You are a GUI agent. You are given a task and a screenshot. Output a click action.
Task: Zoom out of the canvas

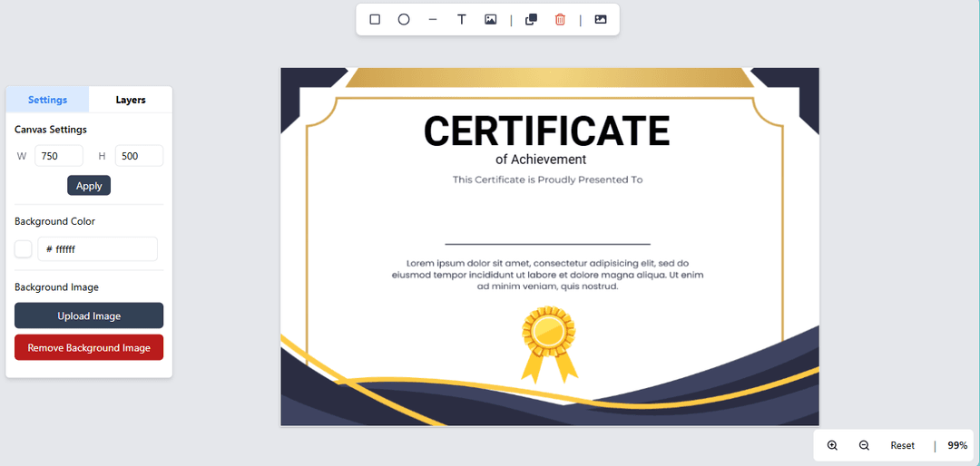pyautogui.click(x=865, y=445)
